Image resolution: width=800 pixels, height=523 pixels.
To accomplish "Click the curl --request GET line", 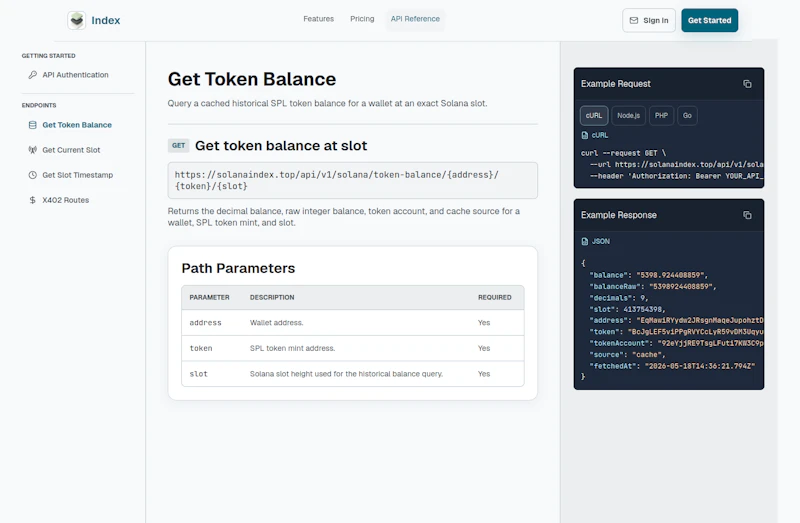I will click(x=623, y=153).
